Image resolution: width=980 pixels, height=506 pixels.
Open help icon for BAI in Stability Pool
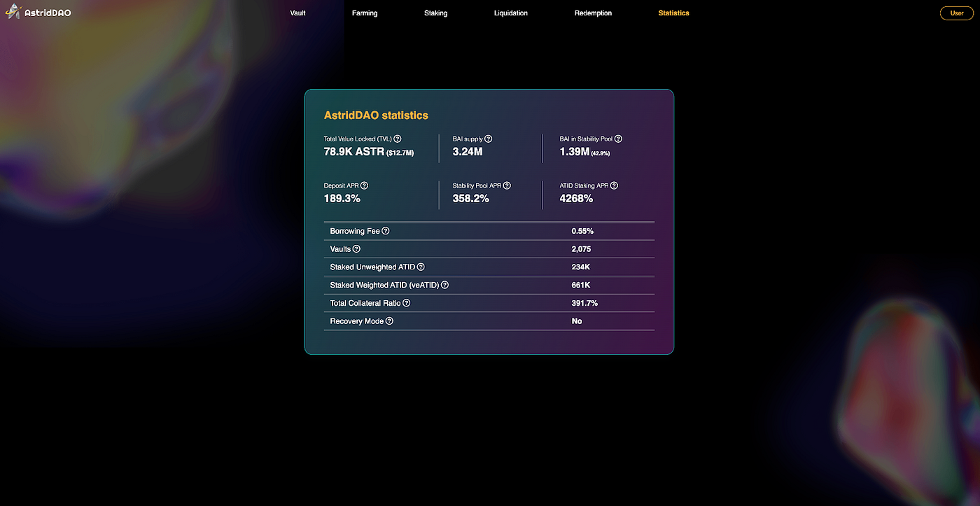pos(618,139)
